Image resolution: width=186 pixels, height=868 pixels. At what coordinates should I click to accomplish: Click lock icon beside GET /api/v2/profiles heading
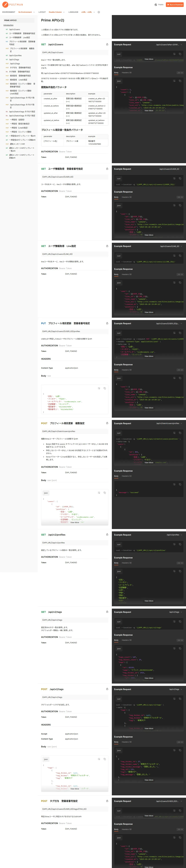pyautogui.click(x=107, y=534)
